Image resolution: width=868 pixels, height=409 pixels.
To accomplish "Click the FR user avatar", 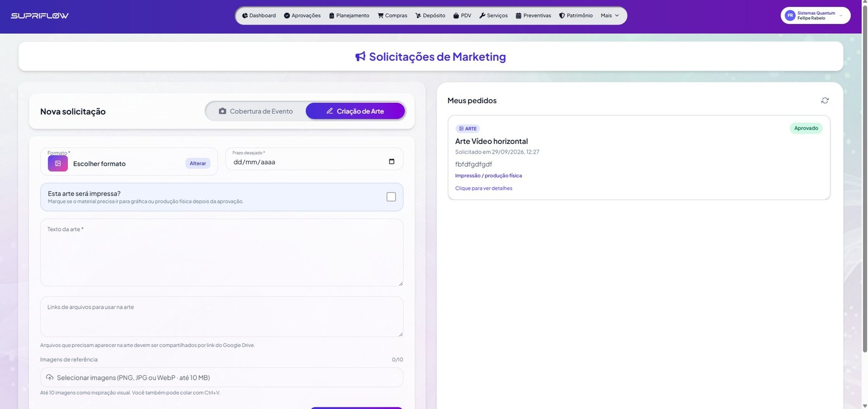I will tap(790, 16).
